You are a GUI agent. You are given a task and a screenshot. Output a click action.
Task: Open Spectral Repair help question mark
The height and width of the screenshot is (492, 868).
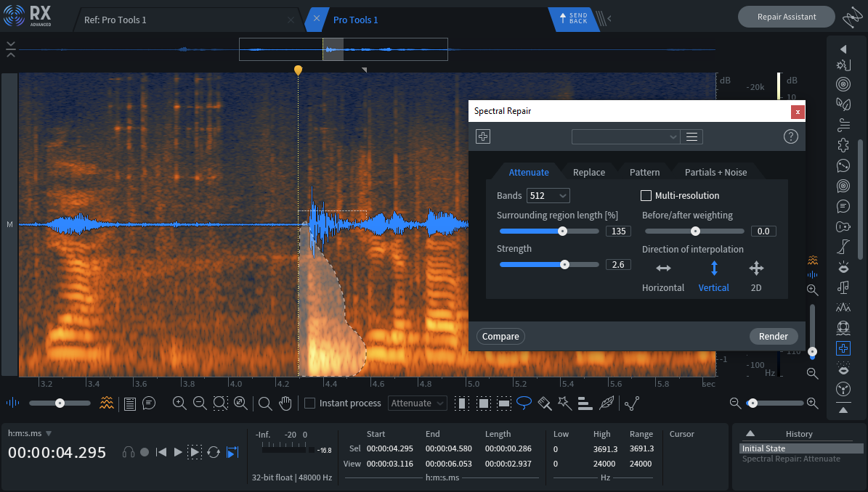coord(790,136)
